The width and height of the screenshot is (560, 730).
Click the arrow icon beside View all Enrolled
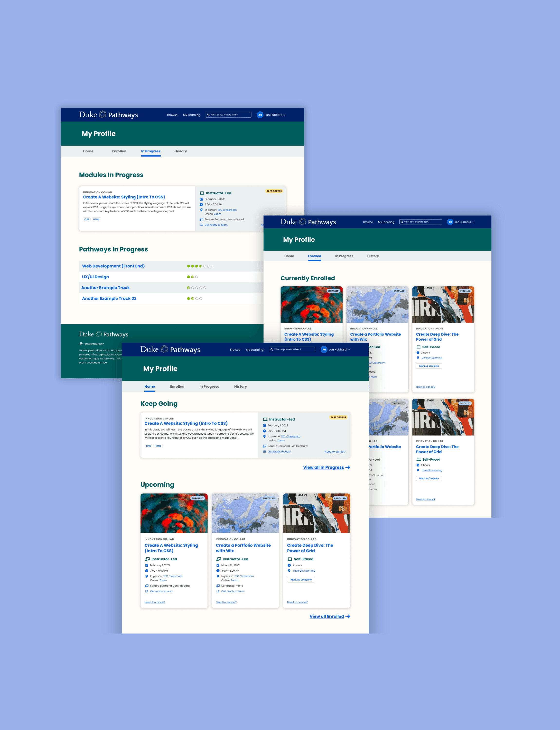348,616
